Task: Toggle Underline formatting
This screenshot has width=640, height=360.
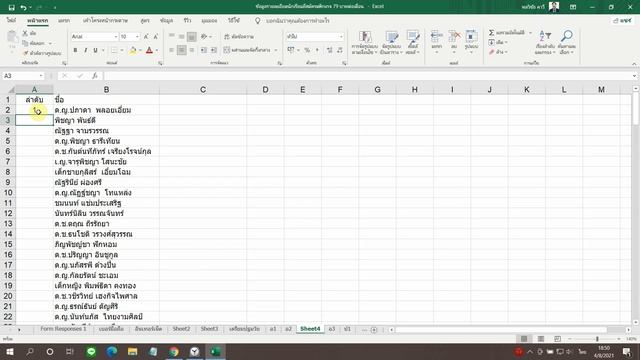Action: [95, 50]
